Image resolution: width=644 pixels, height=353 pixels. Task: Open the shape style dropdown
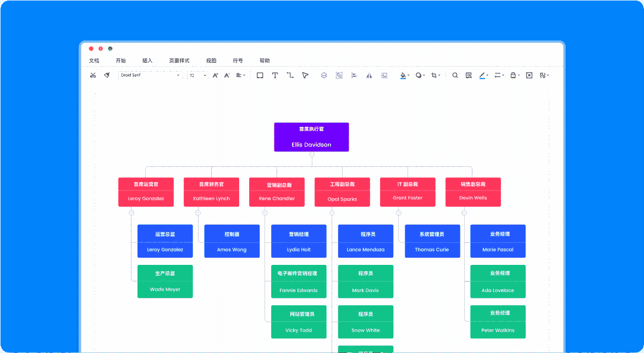tap(420, 75)
